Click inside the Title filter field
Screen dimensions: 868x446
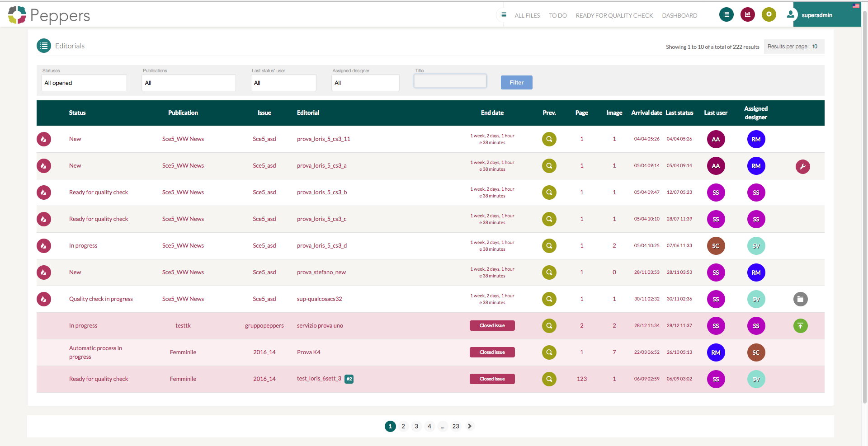click(x=450, y=81)
